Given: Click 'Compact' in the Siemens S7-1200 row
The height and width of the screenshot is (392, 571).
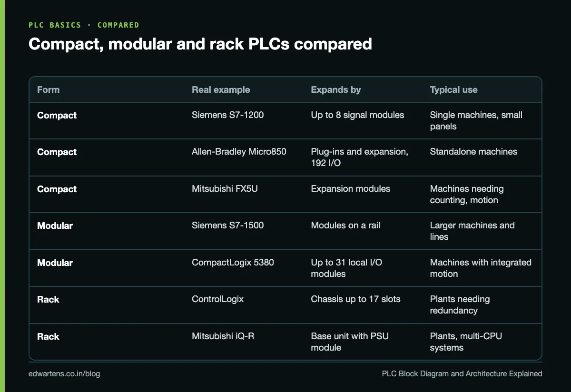Looking at the screenshot, I should 57,115.
